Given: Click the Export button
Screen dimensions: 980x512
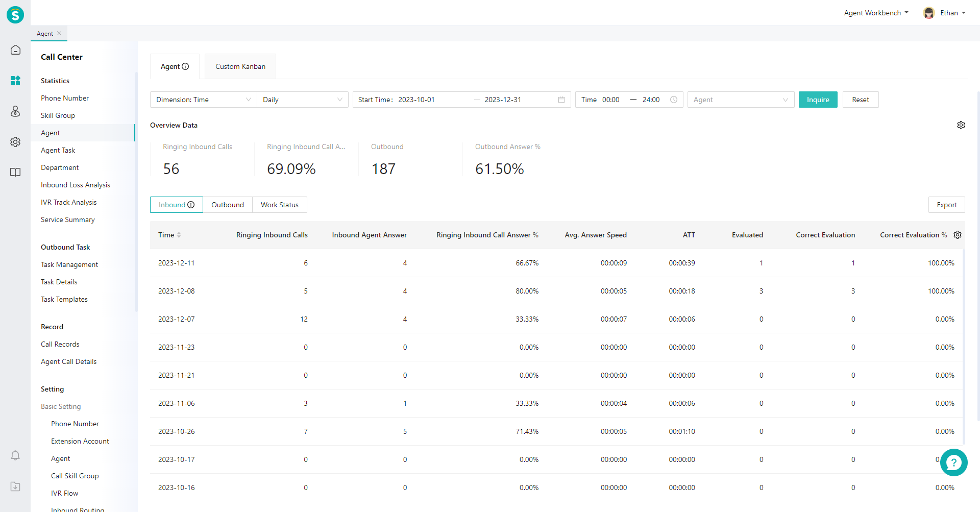Looking at the screenshot, I should (946, 205).
